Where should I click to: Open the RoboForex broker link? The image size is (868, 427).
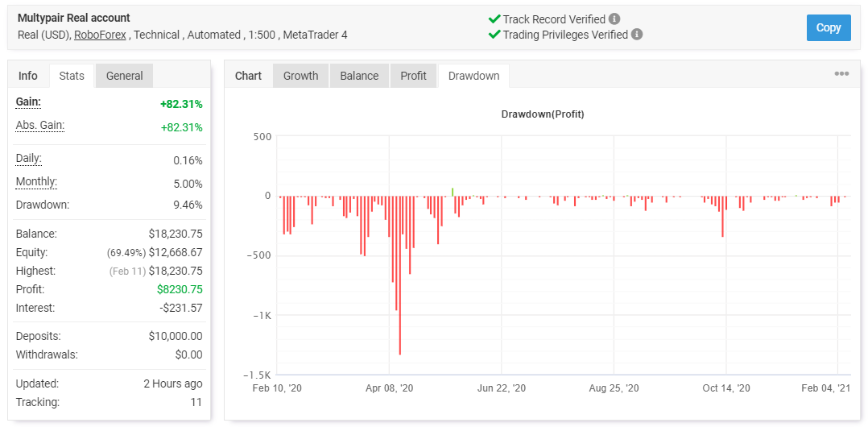pyautogui.click(x=100, y=35)
